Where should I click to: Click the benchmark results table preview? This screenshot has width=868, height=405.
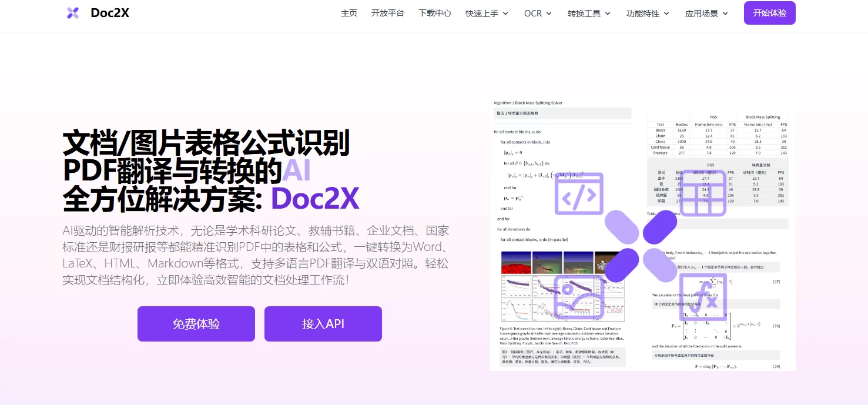click(x=718, y=134)
